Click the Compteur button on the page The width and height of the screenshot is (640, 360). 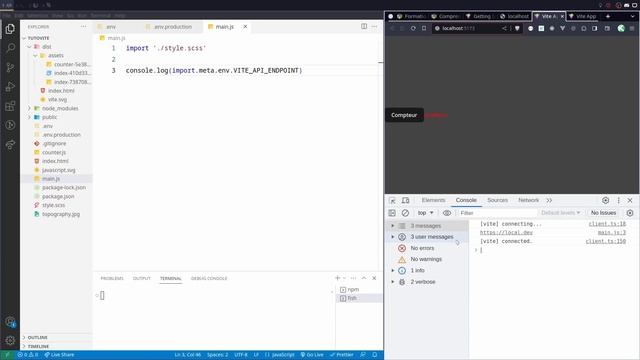tap(404, 115)
